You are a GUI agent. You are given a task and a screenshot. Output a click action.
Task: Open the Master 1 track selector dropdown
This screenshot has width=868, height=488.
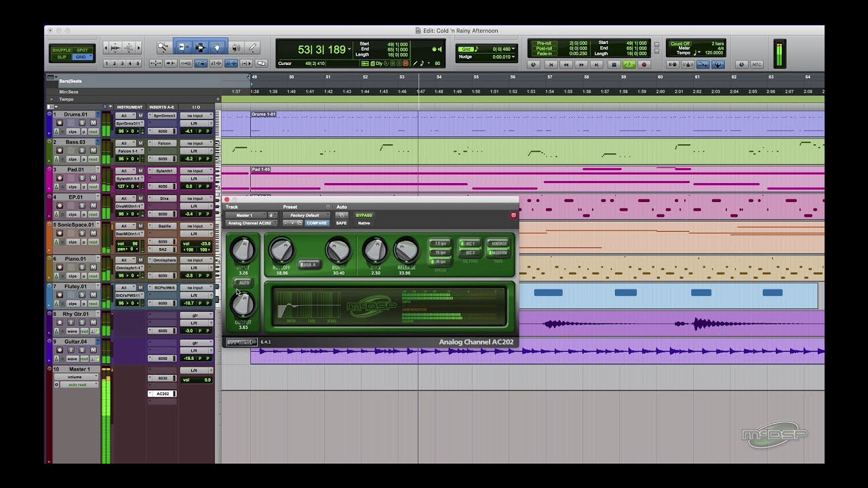coord(246,216)
